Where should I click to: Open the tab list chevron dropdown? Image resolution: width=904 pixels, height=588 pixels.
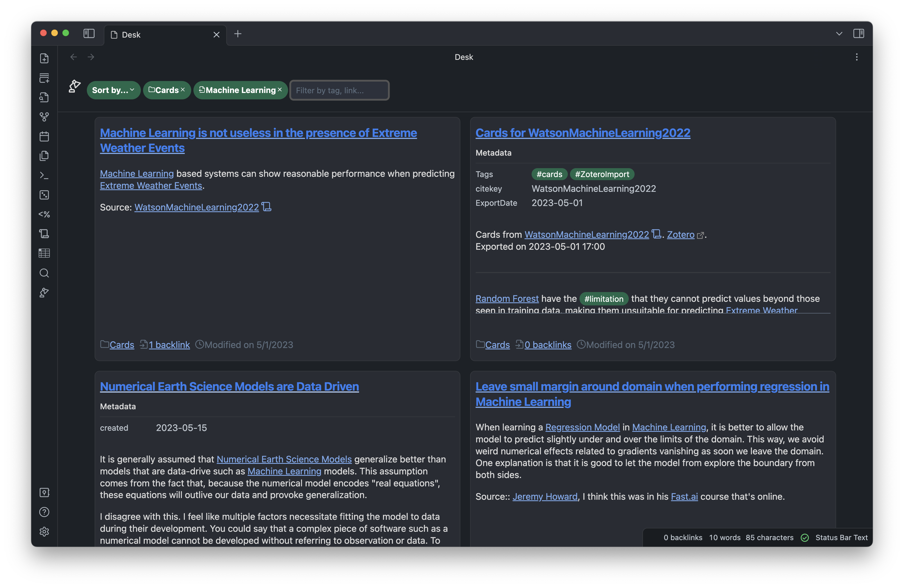(839, 34)
